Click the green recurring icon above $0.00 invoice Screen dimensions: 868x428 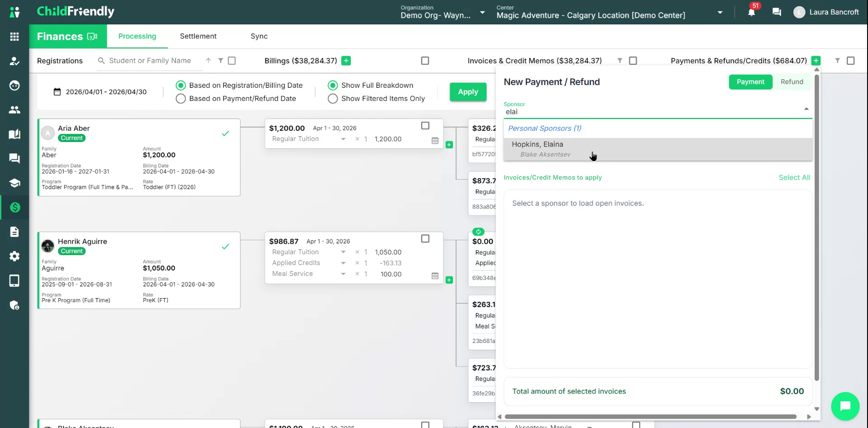[x=478, y=232]
